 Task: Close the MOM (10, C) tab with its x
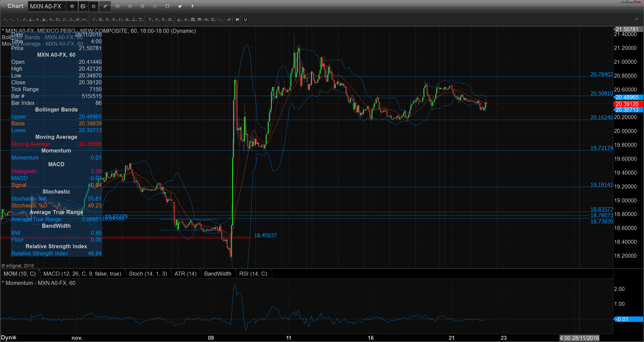coord(39,270)
